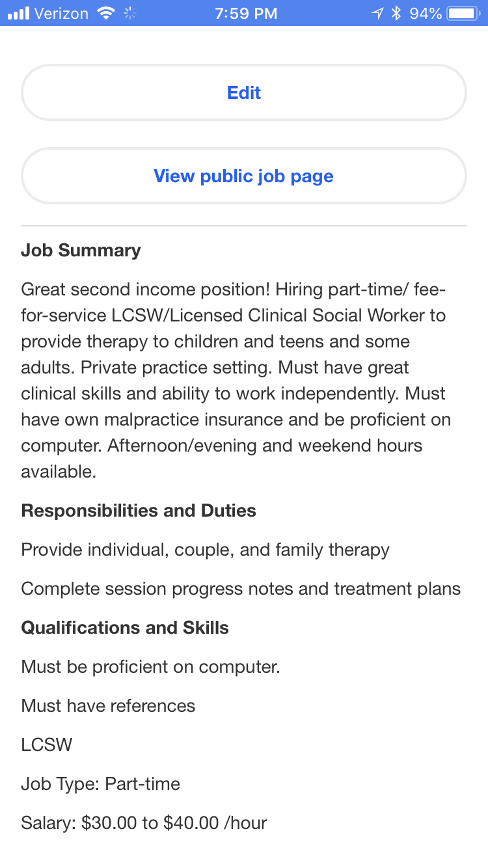Tap the battery level icon
The image size is (488, 868).
463,13
